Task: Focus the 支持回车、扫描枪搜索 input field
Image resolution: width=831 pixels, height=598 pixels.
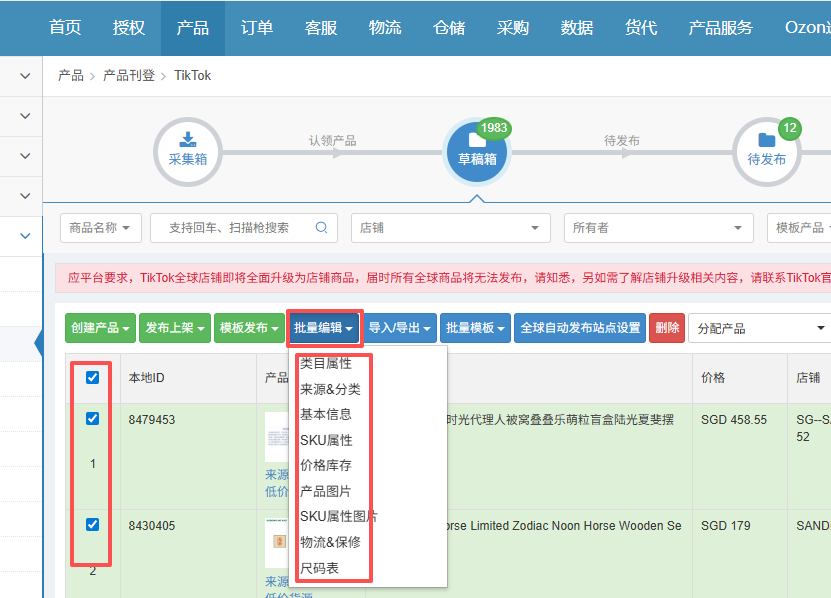Action: click(x=235, y=228)
